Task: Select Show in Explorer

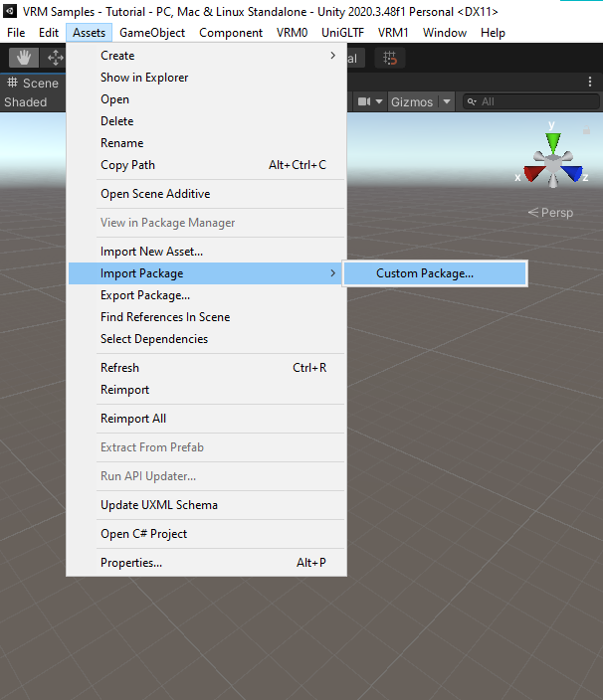Action: pyautogui.click(x=206, y=78)
